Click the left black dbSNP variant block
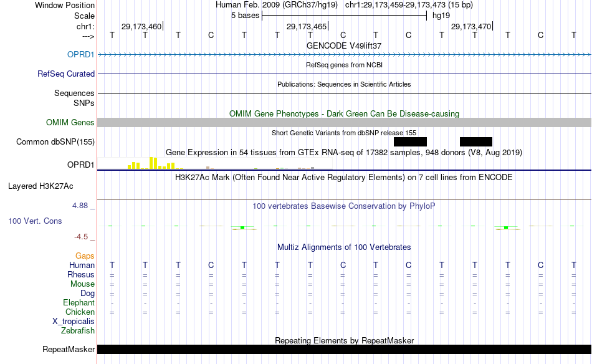 [x=410, y=141]
